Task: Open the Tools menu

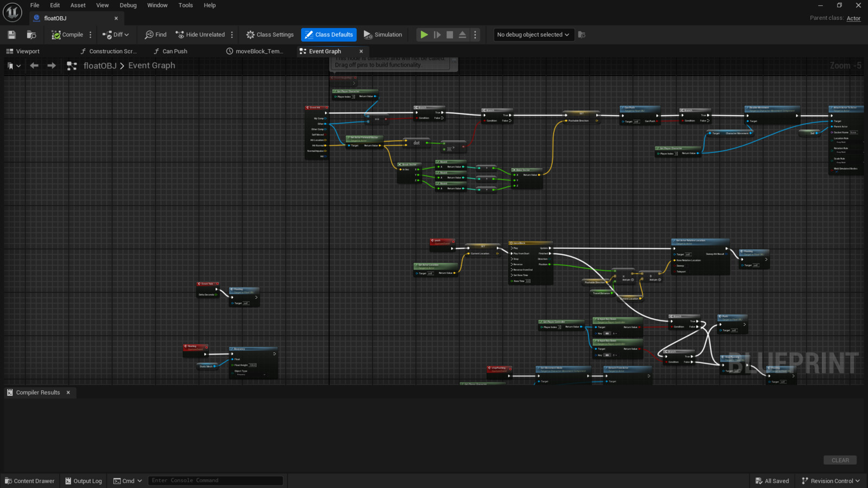Action: click(186, 5)
